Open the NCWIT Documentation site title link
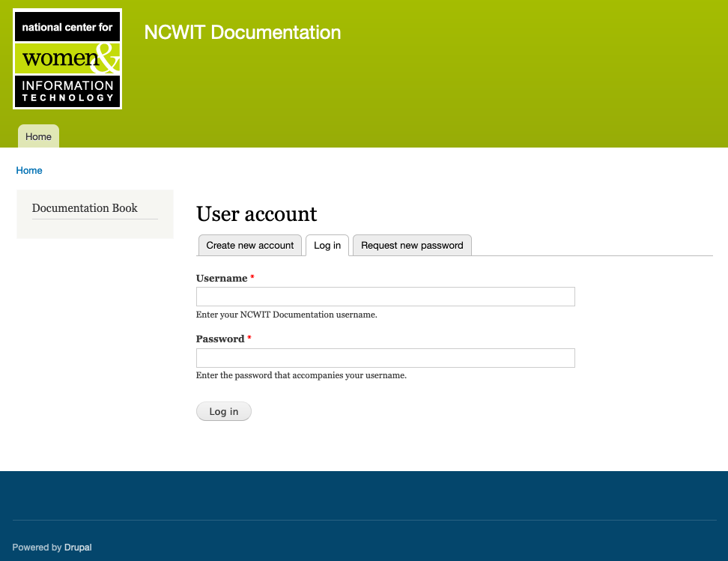Viewport: 728px width, 561px height. [x=242, y=32]
